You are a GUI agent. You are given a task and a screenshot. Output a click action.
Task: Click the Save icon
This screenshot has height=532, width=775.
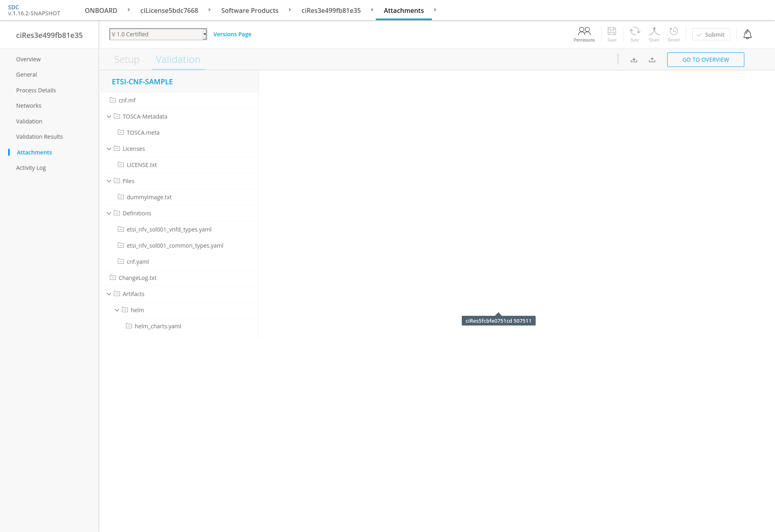click(x=612, y=34)
